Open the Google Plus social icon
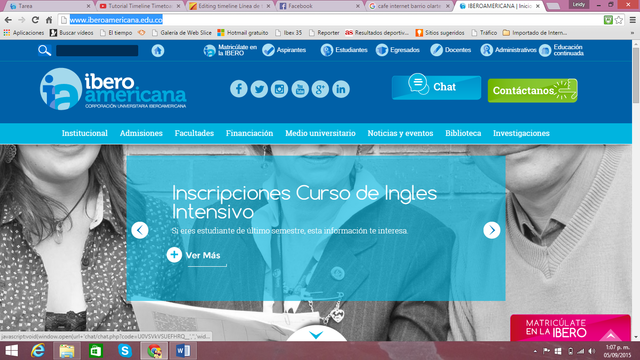The width and height of the screenshot is (640, 360). pyautogui.click(x=320, y=89)
